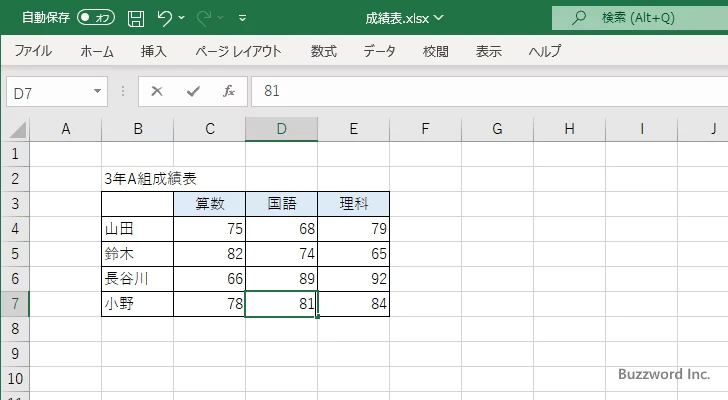Open the Redo history dropdown arrow
The width and height of the screenshot is (728, 400).
tap(221, 18)
